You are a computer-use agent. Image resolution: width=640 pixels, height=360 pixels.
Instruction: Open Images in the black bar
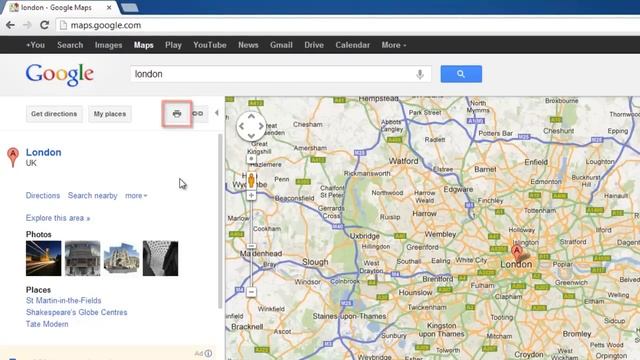108,45
